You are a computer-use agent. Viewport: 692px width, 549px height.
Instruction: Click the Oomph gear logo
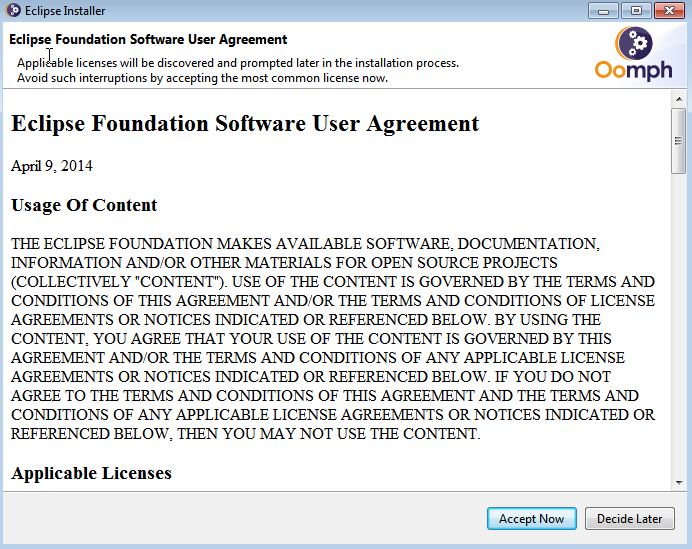[x=634, y=44]
